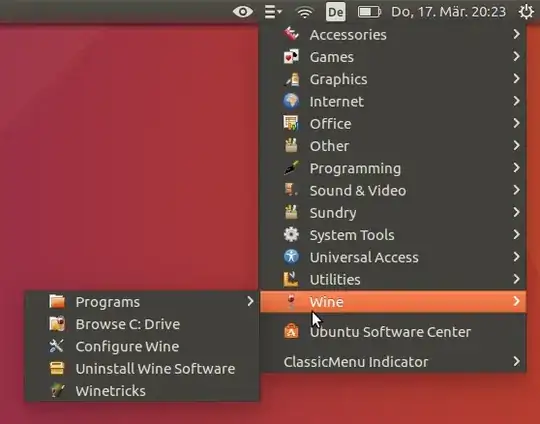The image size is (540, 424).
Task: Launch Ubuntu Software Center
Action: [393, 332]
